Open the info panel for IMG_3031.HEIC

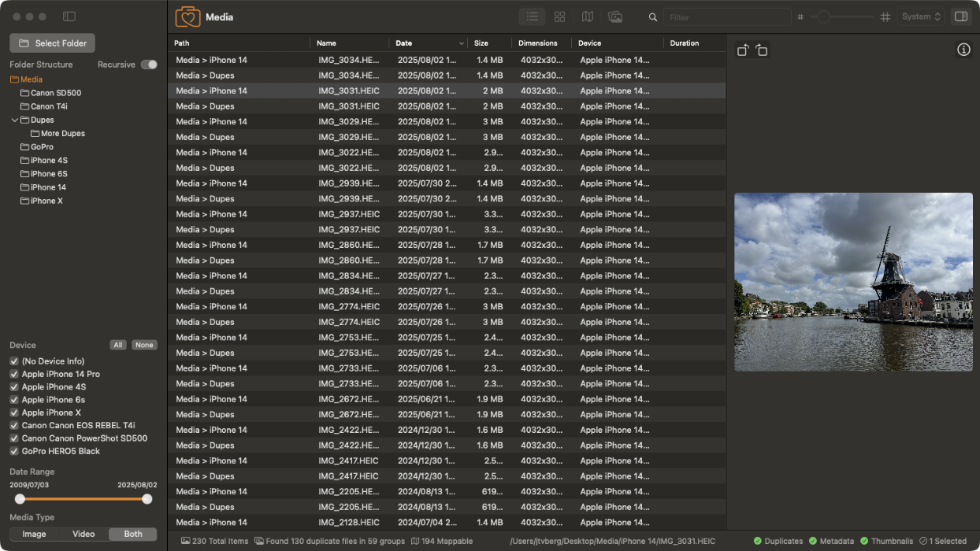pos(963,50)
